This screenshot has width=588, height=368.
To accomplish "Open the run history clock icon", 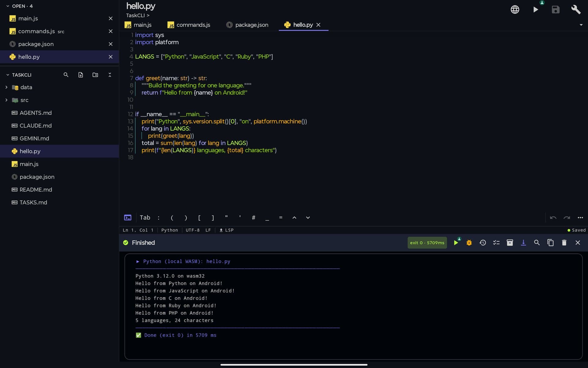I will [x=483, y=243].
